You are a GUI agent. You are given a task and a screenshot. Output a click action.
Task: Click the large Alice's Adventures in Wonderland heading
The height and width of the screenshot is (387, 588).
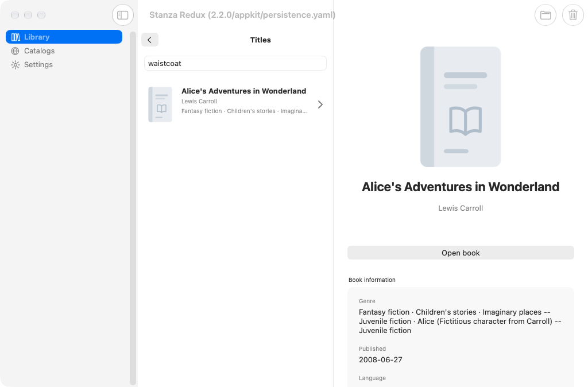461,187
